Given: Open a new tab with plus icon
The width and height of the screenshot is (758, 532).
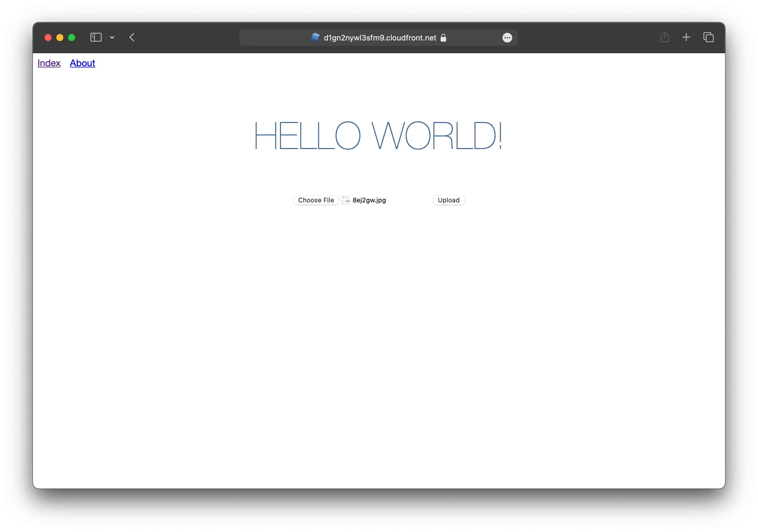Looking at the screenshot, I should tap(686, 37).
